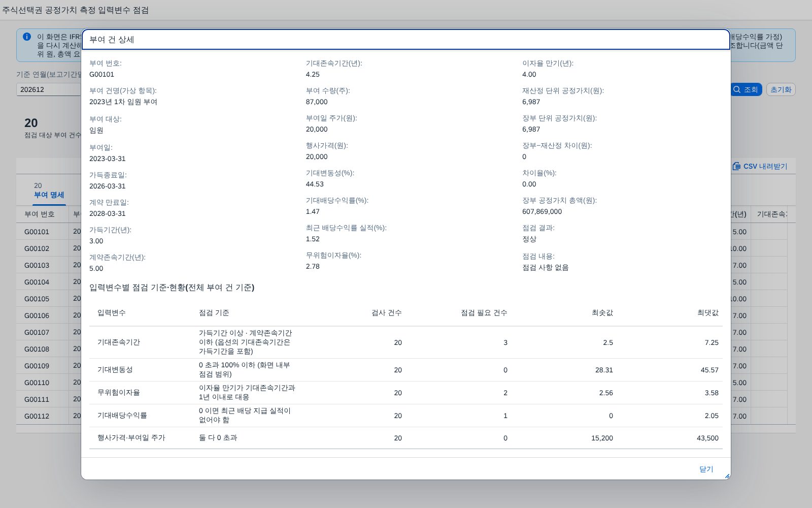Select row G00107 in background table
This screenshot has width=812, height=508.
[x=37, y=332]
